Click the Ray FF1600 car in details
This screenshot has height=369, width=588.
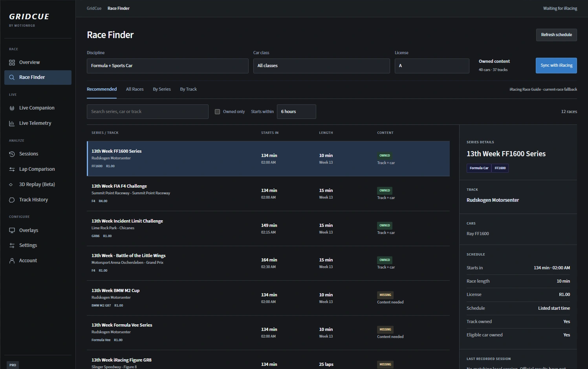[478, 234]
